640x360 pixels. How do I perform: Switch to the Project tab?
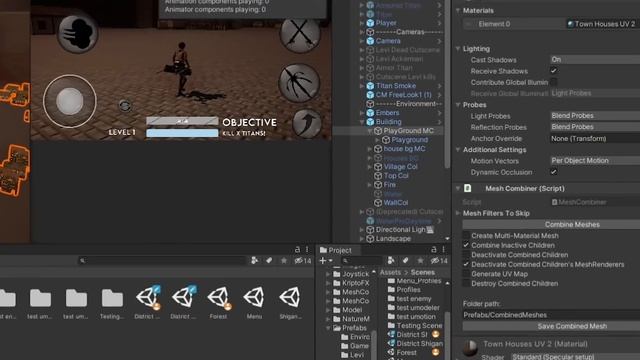pyautogui.click(x=336, y=250)
